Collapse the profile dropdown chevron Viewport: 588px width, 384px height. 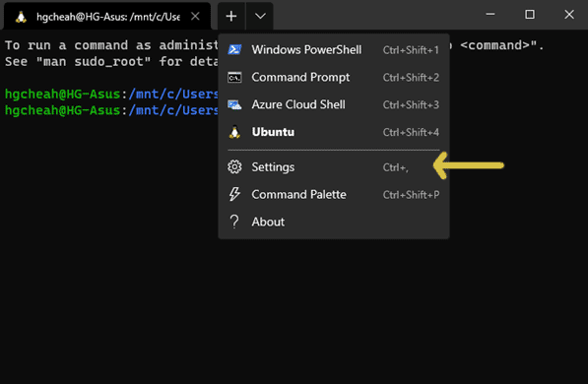click(260, 16)
